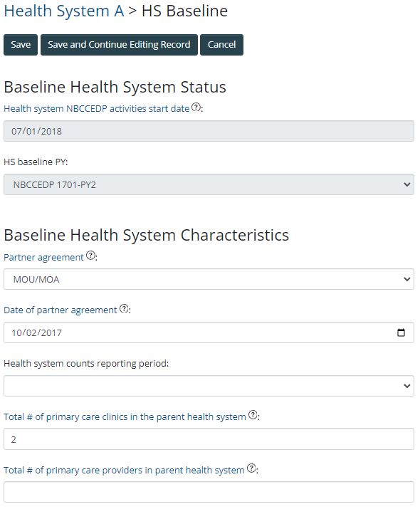Click the Save button
The image size is (420, 514).
(x=21, y=45)
